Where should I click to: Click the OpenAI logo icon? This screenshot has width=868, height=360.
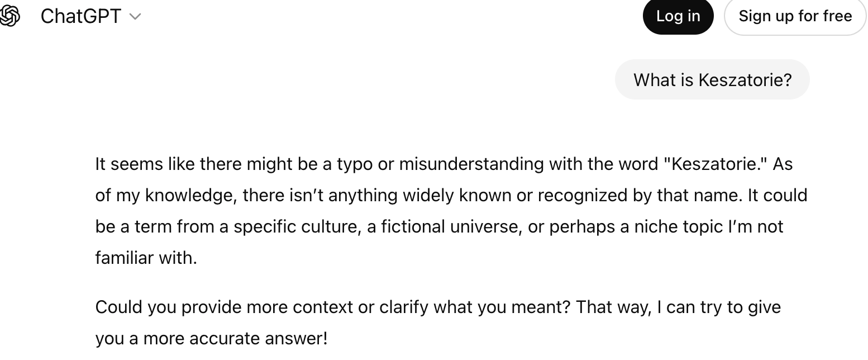click(x=10, y=16)
